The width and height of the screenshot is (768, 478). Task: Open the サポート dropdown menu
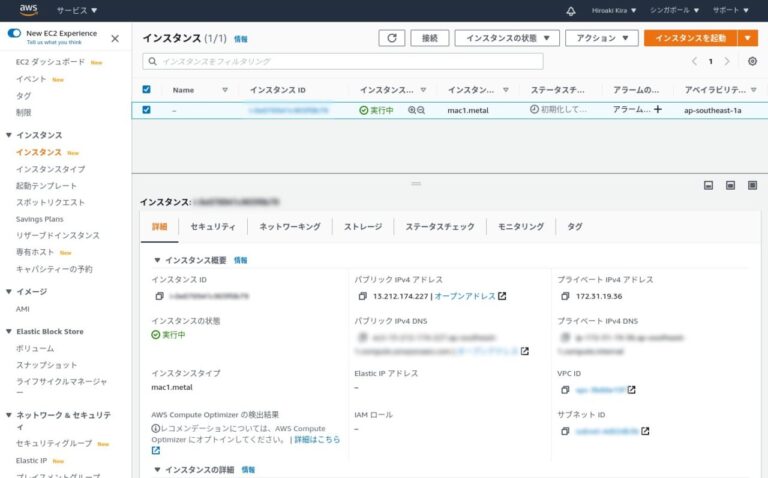730,10
